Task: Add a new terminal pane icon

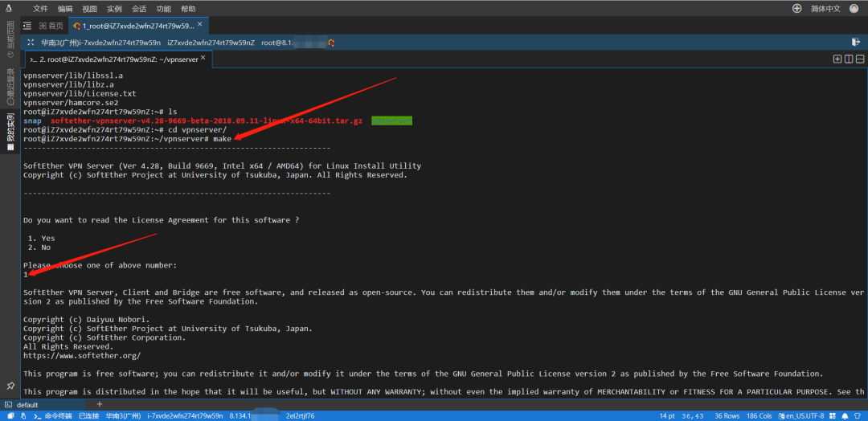Action: pos(837,59)
